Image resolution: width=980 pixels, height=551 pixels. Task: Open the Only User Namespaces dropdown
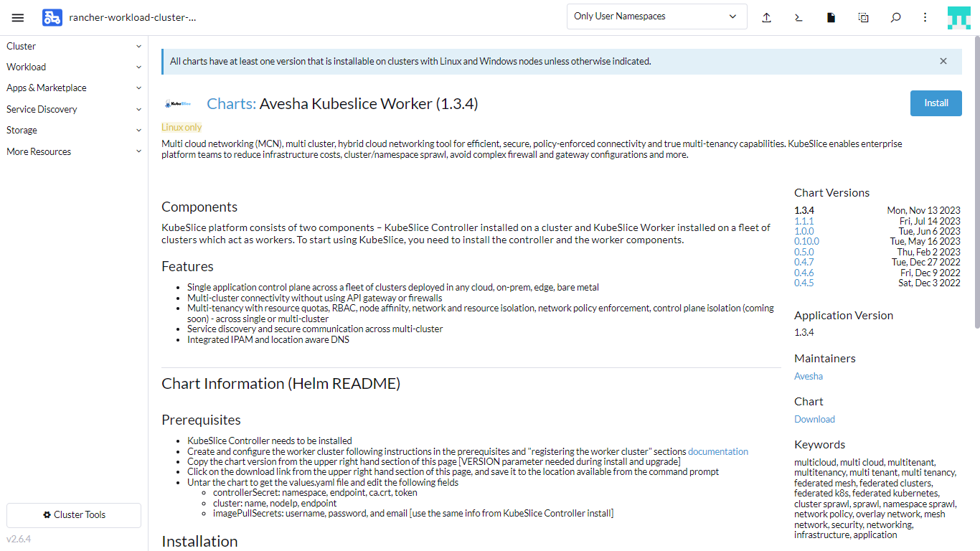656,17
